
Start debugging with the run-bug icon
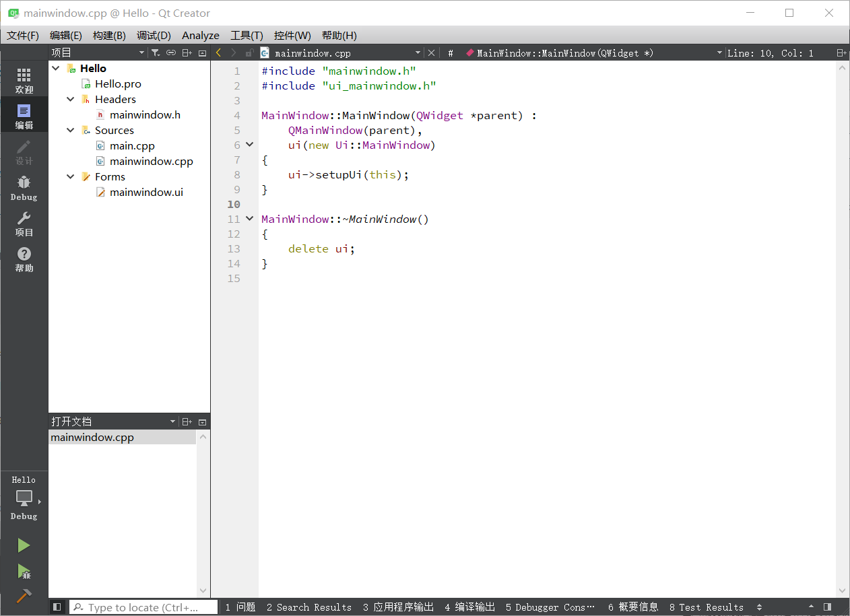coord(24,572)
